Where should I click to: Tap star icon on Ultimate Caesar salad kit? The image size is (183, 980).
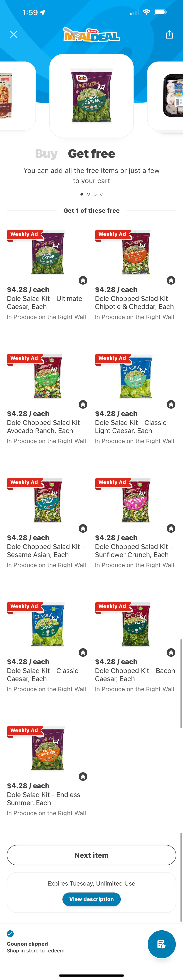pos(83,280)
